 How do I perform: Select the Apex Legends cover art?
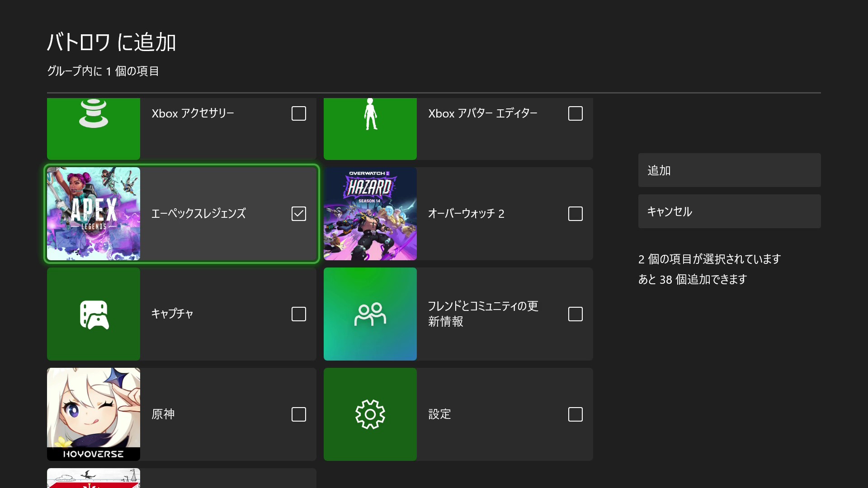[94, 214]
